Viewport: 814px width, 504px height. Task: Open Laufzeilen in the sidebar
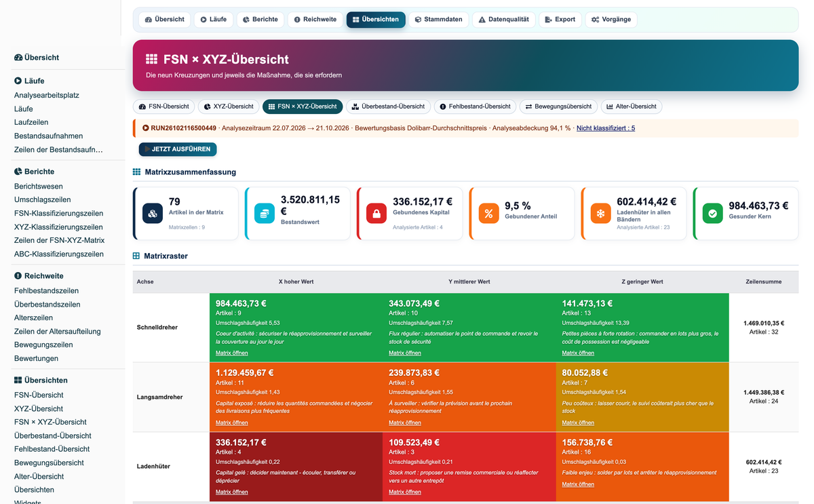31,123
